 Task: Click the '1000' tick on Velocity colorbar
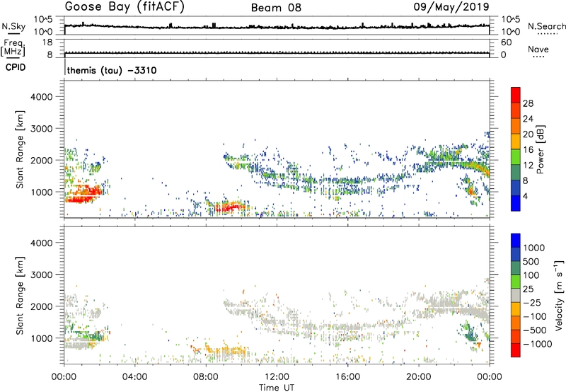click(x=534, y=248)
